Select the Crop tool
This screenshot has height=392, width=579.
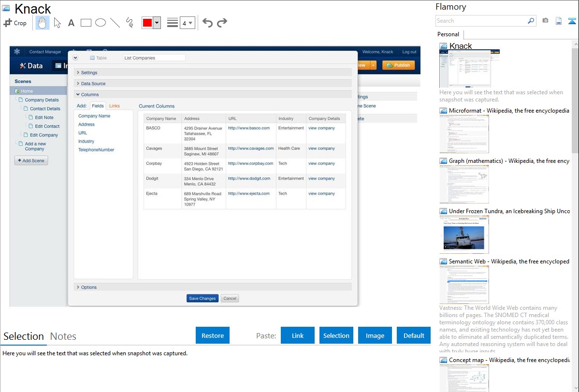click(15, 23)
